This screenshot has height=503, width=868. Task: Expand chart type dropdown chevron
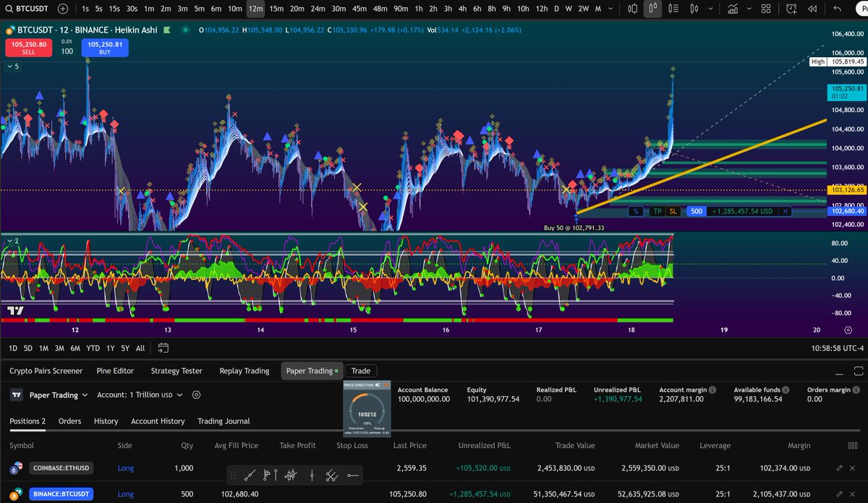[710, 9]
